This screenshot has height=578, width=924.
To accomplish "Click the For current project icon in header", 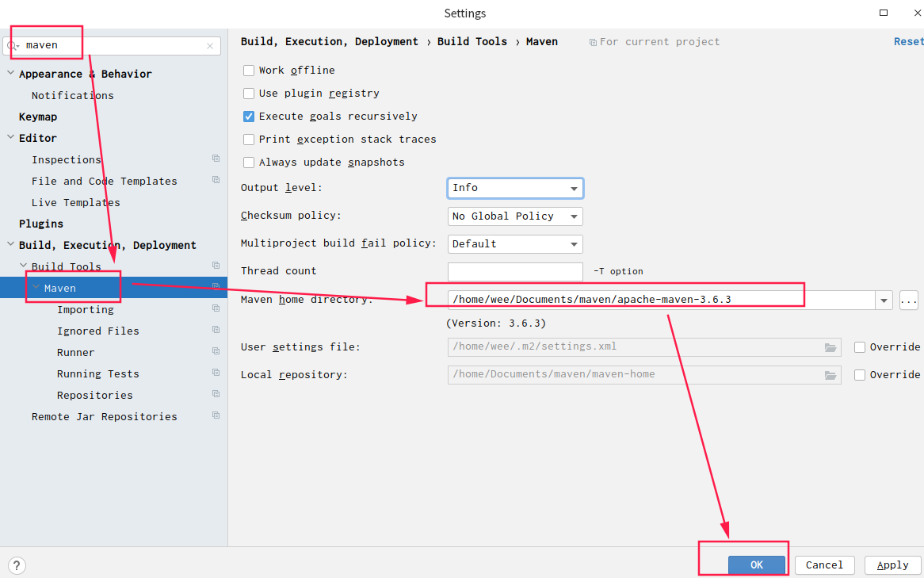I will (593, 43).
